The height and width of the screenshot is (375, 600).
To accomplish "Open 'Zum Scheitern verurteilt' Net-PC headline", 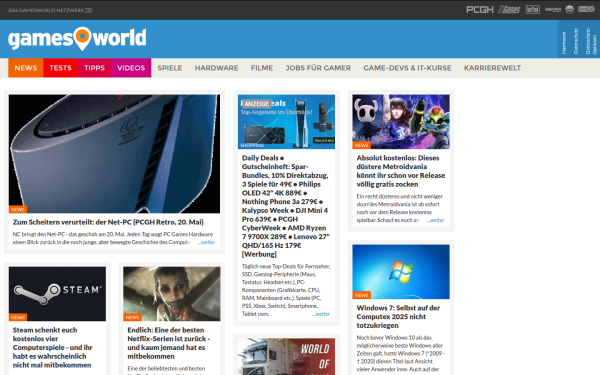I will coord(108,222).
